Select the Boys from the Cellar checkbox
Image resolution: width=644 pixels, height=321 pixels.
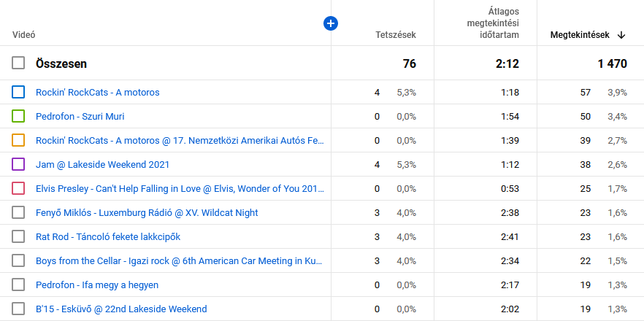pos(18,260)
